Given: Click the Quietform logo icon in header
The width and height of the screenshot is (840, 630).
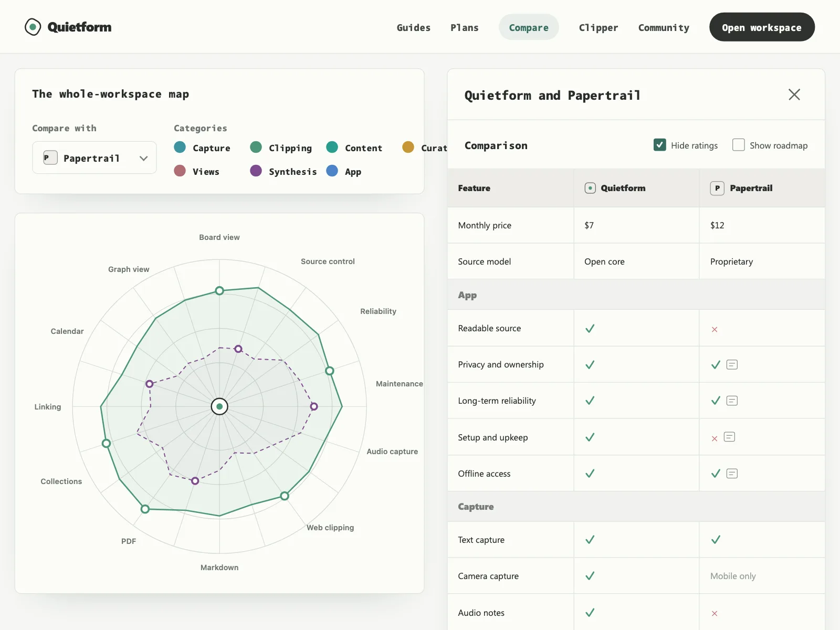Looking at the screenshot, I should [x=33, y=27].
